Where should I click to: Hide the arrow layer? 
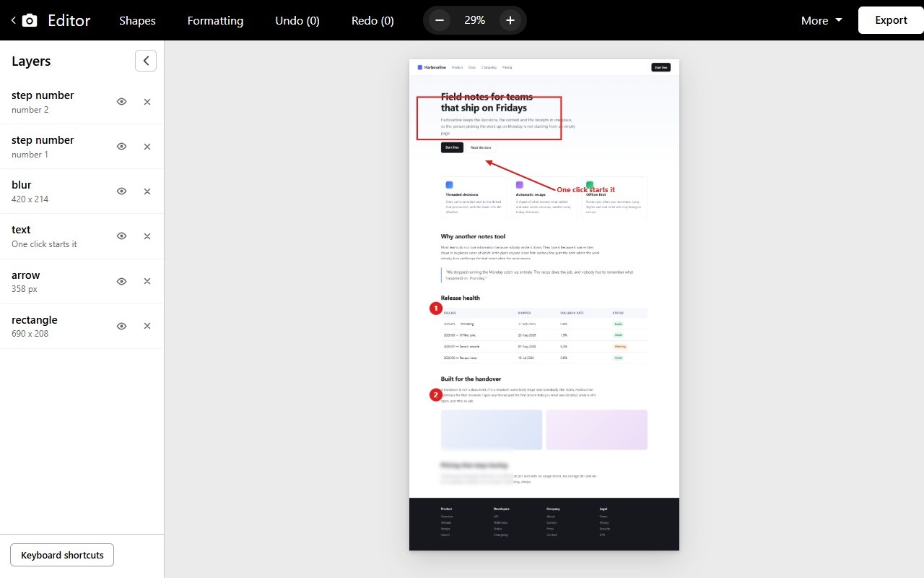[x=121, y=281]
